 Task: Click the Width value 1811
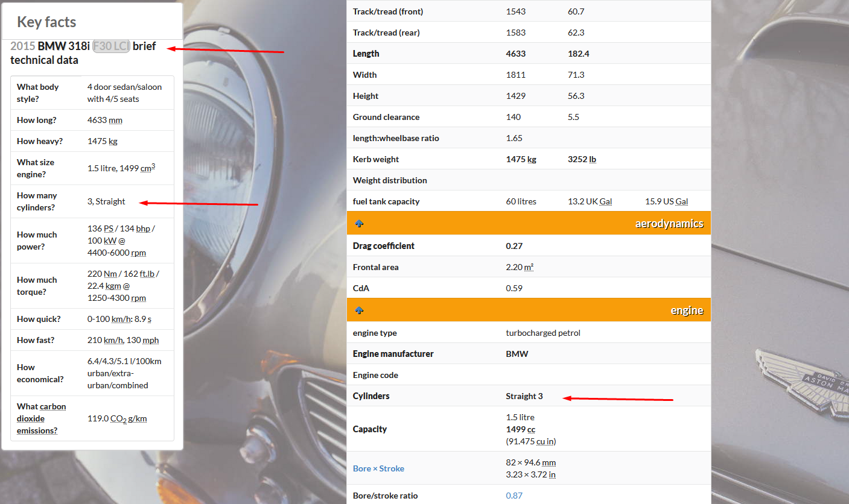tap(516, 75)
